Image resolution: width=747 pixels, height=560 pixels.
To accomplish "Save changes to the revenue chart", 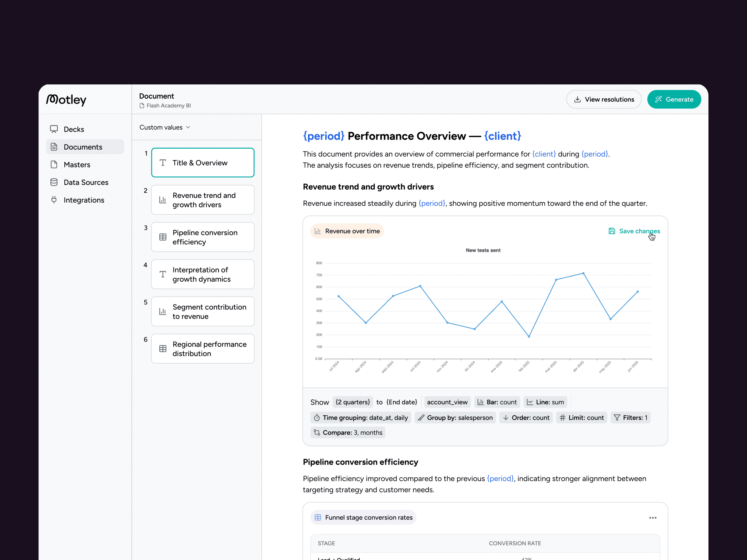I will 634,231.
